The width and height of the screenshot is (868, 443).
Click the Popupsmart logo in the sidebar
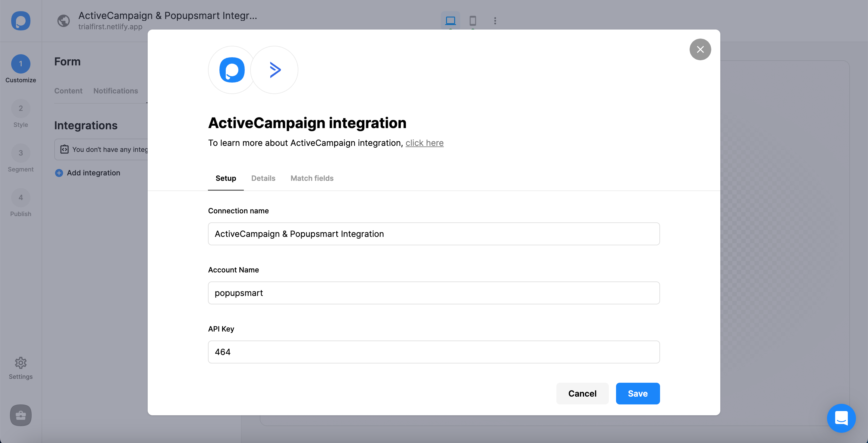[20, 21]
